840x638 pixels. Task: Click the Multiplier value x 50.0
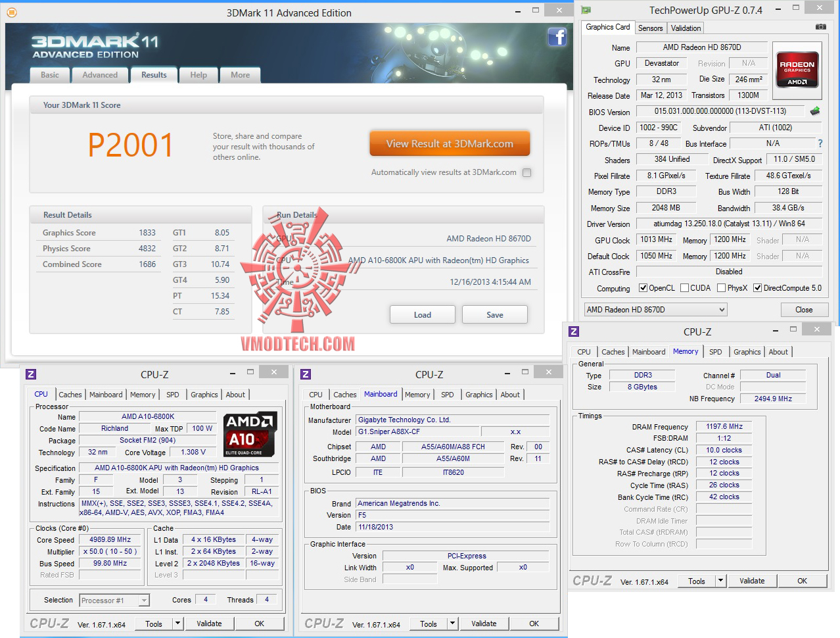point(110,551)
